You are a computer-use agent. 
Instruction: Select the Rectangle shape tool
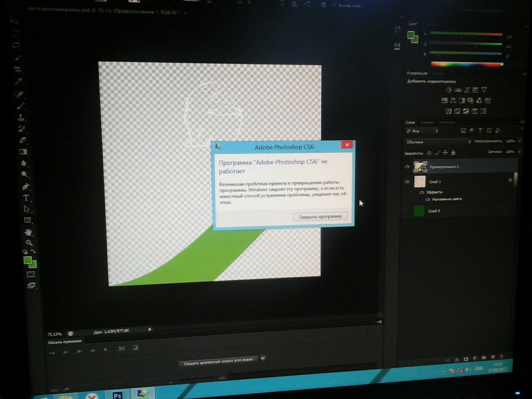pos(27,220)
